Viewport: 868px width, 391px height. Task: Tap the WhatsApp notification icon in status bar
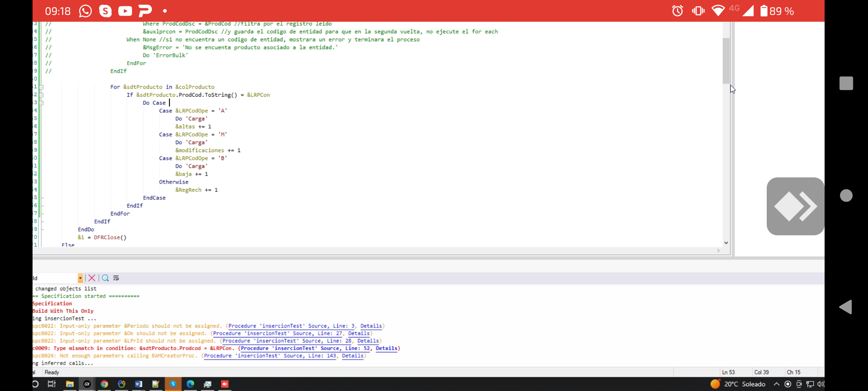coord(85,11)
